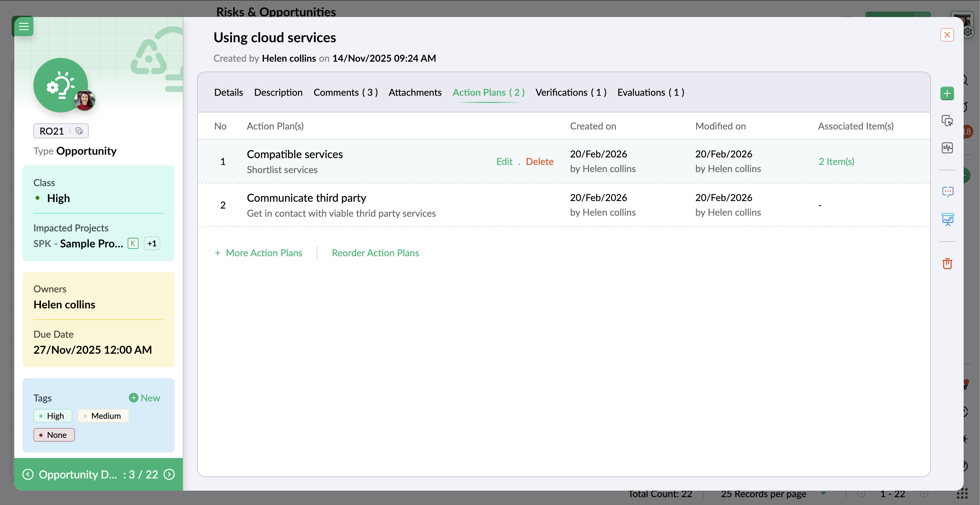Screen dimensions: 980x505
Task: Click the red trash delete icon
Action: tap(947, 263)
